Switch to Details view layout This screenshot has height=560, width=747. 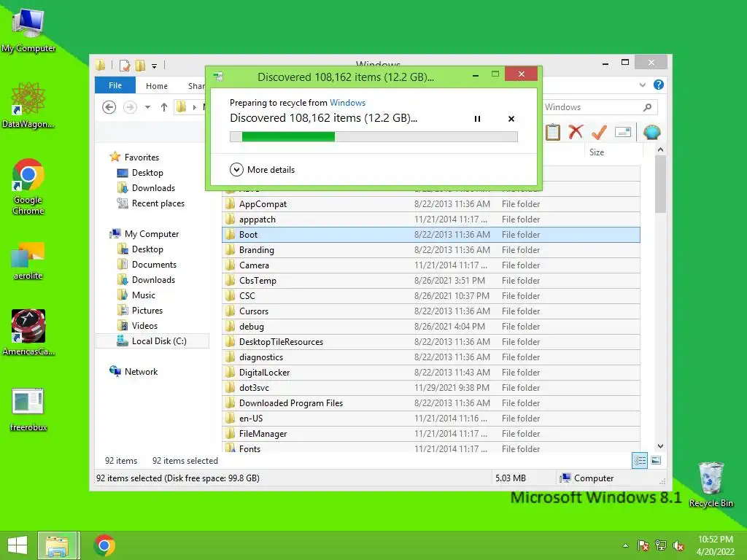tap(639, 461)
